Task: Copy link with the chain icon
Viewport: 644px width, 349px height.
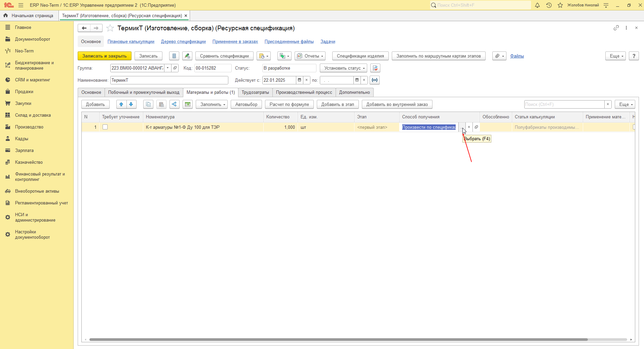Action: click(616, 28)
